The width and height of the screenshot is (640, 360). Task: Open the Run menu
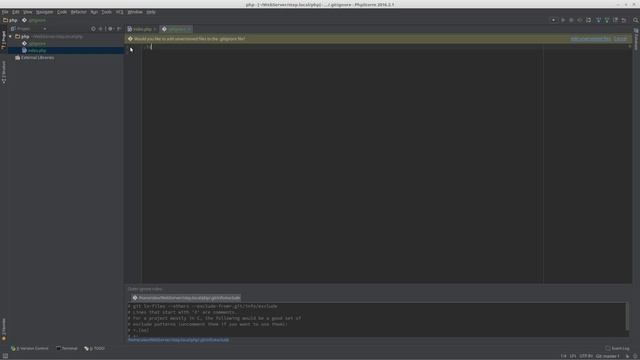pyautogui.click(x=94, y=12)
